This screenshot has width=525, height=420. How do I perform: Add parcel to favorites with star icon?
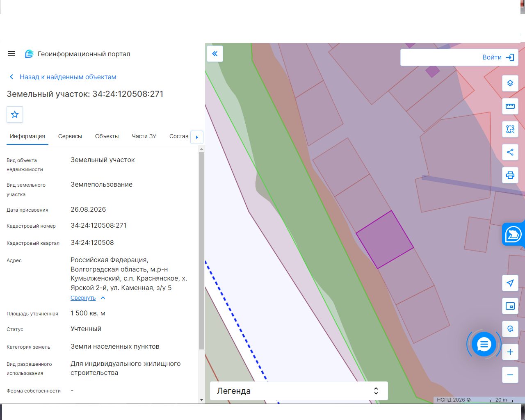coord(15,114)
